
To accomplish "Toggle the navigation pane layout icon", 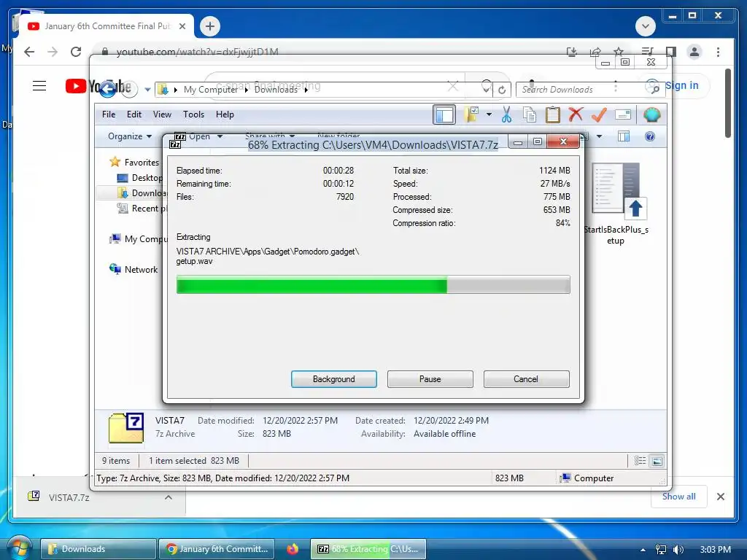I will 444,114.
